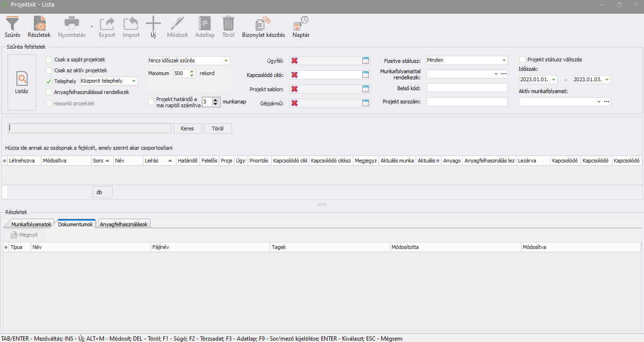Clear Kapcsolódó cikk with red X
Viewport: 644px width, 342px height.
coord(294,75)
